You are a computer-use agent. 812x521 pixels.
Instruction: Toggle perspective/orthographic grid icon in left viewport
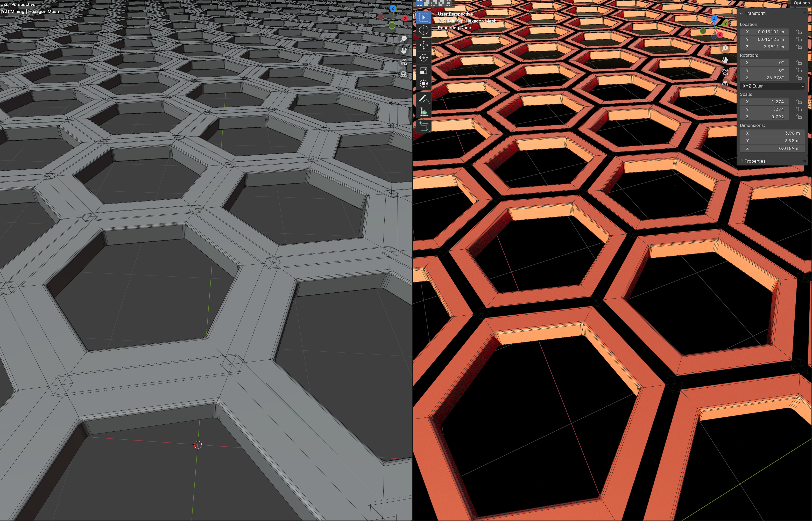point(403,74)
